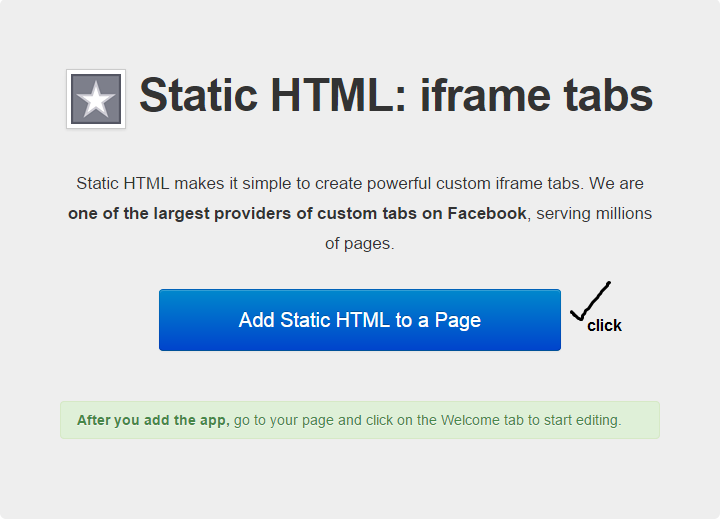721x520 pixels.
Task: Click the bold word "Facebook" in the description
Action: tap(486, 213)
